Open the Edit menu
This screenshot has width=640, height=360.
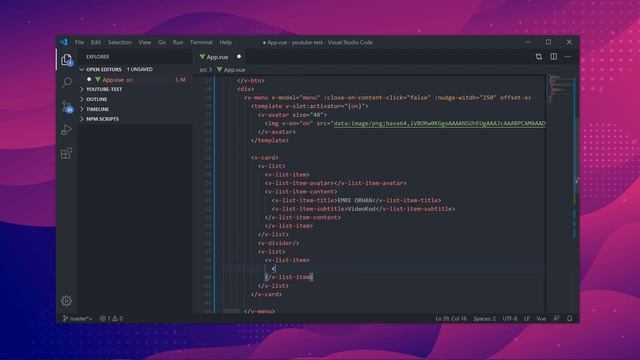(96, 42)
